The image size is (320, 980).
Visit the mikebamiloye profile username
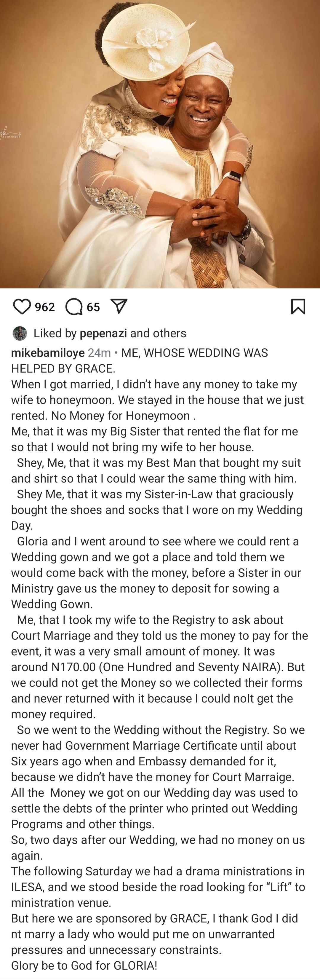[48, 353]
